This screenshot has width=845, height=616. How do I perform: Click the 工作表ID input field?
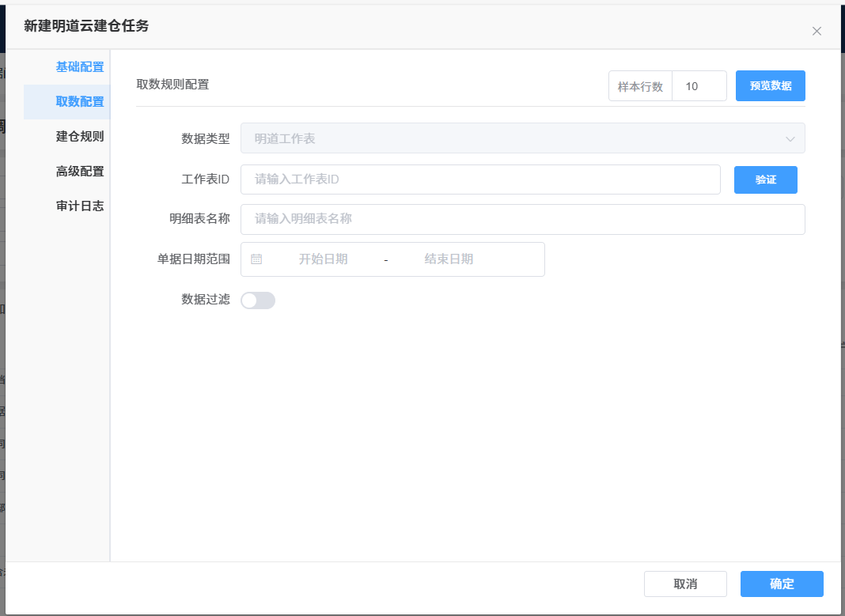click(480, 180)
